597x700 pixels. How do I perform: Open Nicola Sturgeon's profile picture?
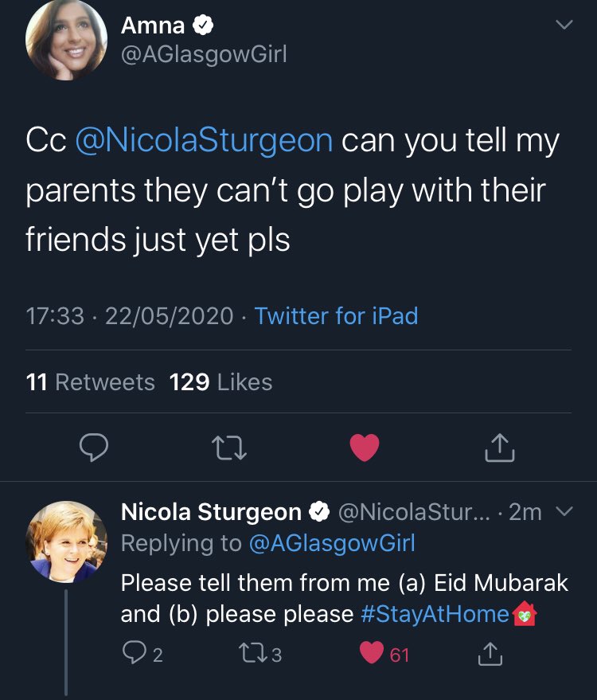click(x=67, y=542)
